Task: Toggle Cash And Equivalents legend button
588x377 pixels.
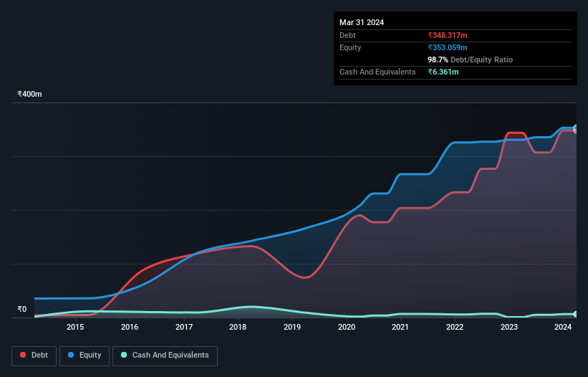Action: click(165, 355)
